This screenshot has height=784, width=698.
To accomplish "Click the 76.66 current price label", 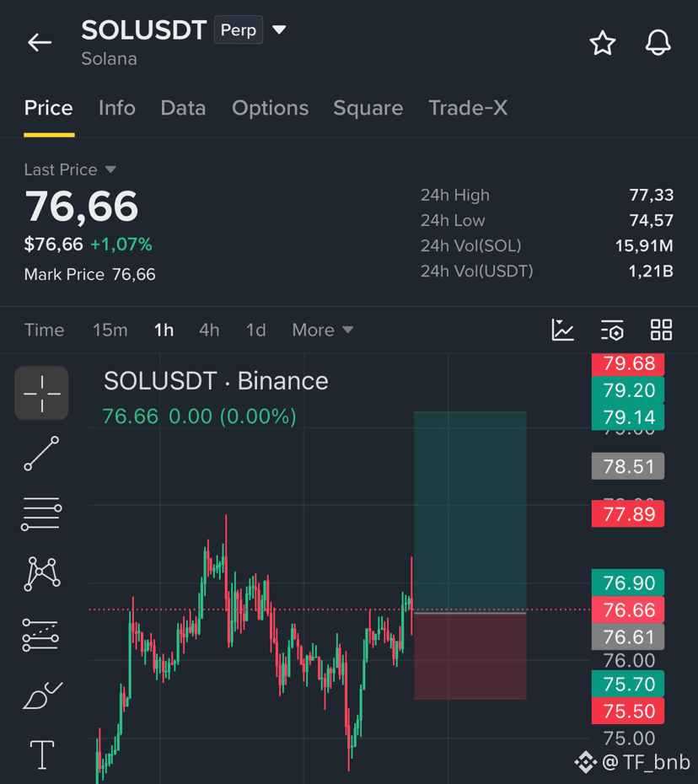I will point(628,610).
